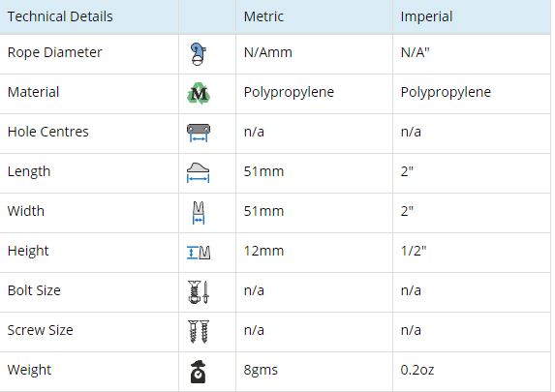Viewport: 555px width, 392px height.
Task: Click the 12mm Height value
Action: (263, 251)
